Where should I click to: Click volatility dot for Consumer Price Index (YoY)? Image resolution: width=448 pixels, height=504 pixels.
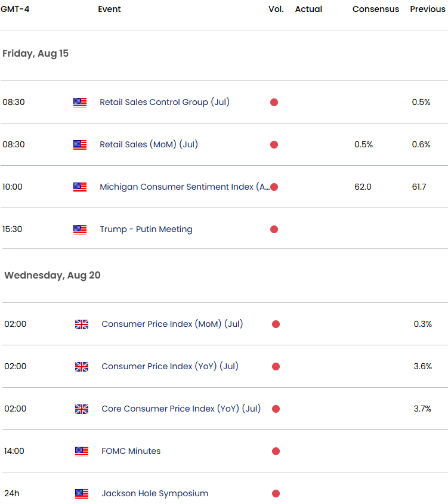[x=276, y=366]
